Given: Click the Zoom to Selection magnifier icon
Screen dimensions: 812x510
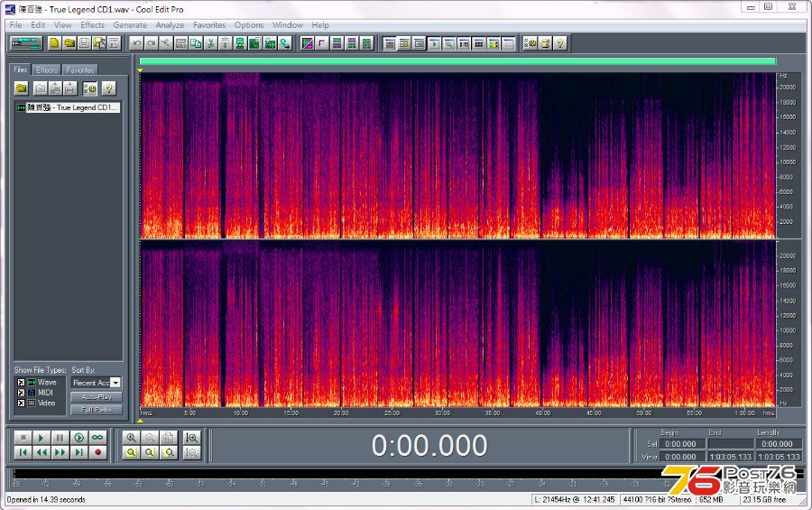Looking at the screenshot, I should point(132,452).
